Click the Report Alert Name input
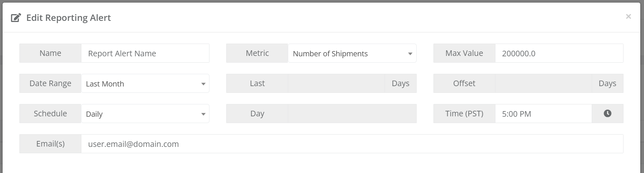This screenshot has height=173, width=644. (145, 53)
